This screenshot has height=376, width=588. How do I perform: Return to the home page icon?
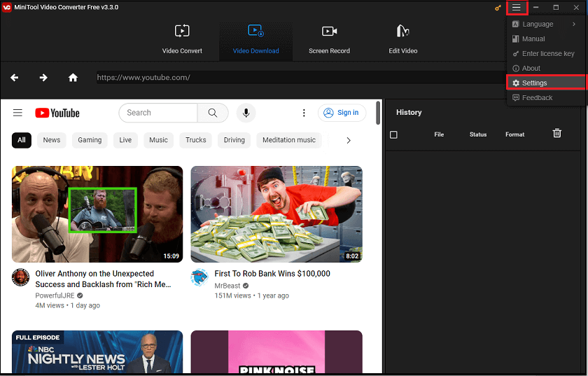coord(73,77)
